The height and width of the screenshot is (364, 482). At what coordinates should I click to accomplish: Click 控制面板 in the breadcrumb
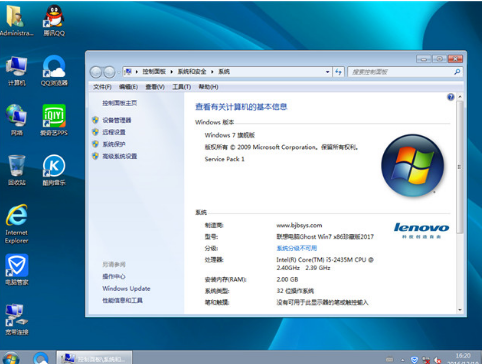tap(154, 72)
